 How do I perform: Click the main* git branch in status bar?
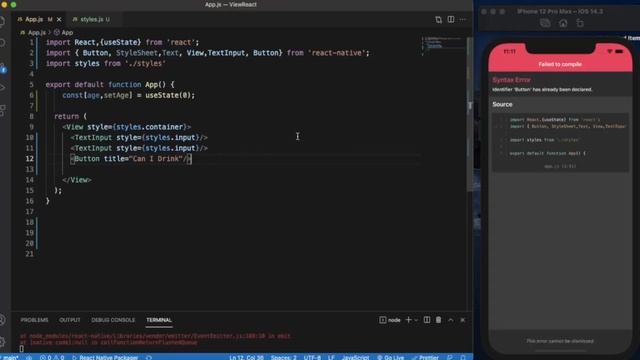point(10,357)
